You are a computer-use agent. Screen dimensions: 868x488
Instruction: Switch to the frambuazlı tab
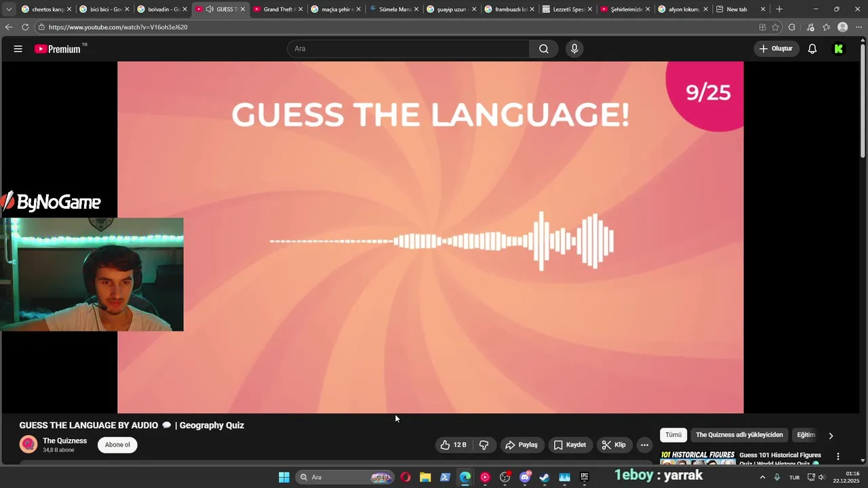(x=509, y=9)
